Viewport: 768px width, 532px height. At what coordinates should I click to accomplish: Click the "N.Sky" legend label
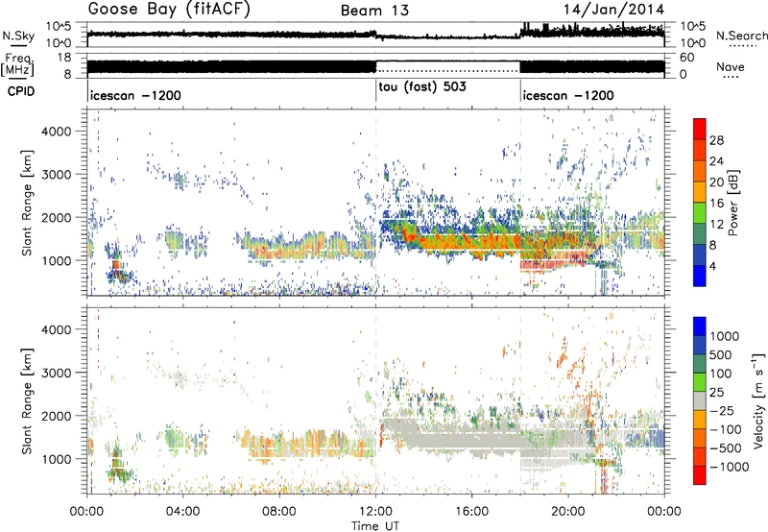tap(18, 36)
